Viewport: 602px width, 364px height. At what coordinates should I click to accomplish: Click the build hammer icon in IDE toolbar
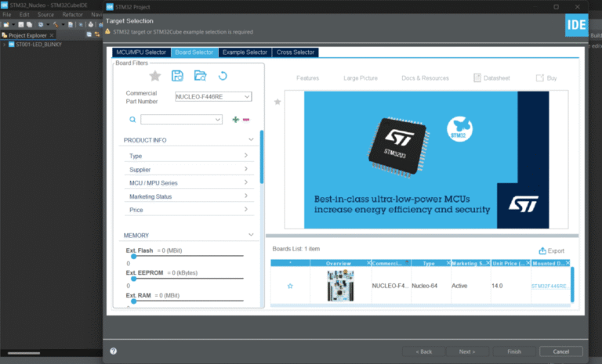tap(56, 24)
